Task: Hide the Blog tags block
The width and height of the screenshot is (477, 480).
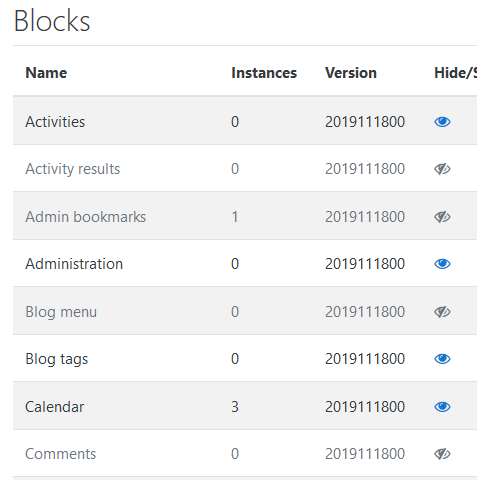Action: [442, 359]
